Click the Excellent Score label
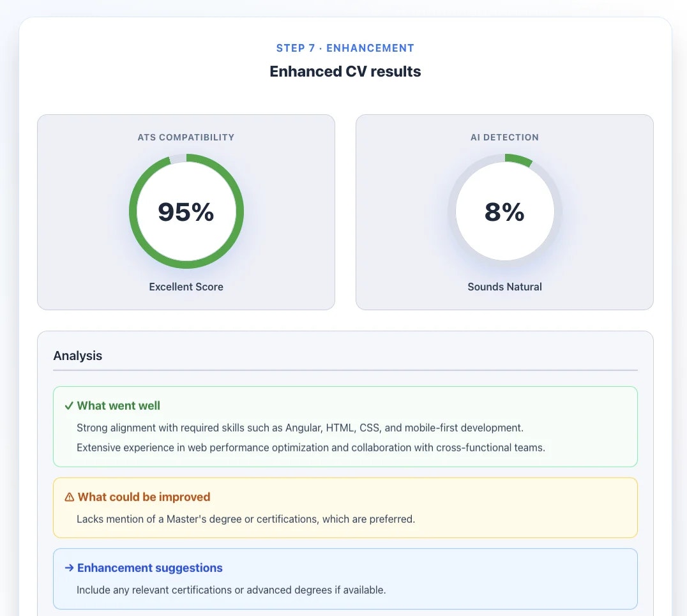The width and height of the screenshot is (687, 616). click(x=186, y=287)
